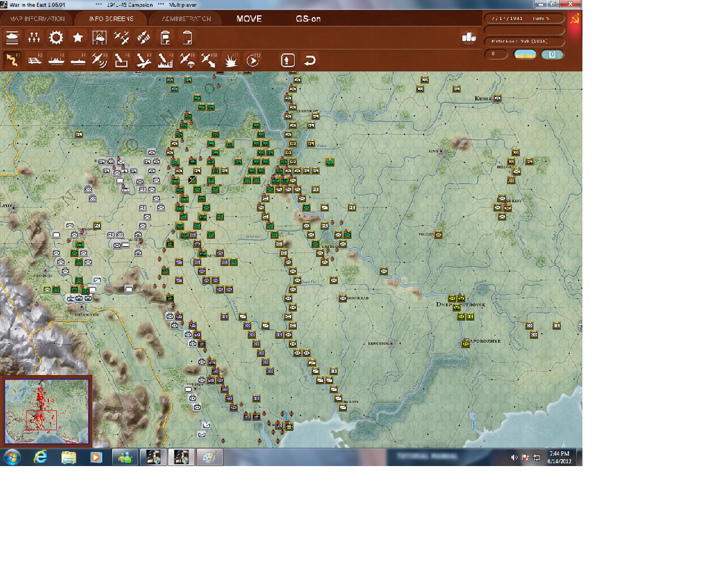Open the order of battle tank icon
The width and height of the screenshot is (728, 582).
coord(13,38)
